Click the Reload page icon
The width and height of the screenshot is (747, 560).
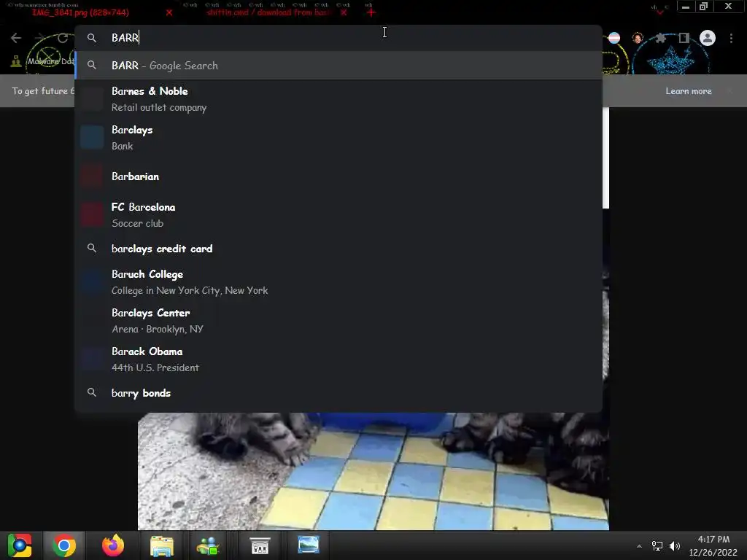(x=63, y=38)
